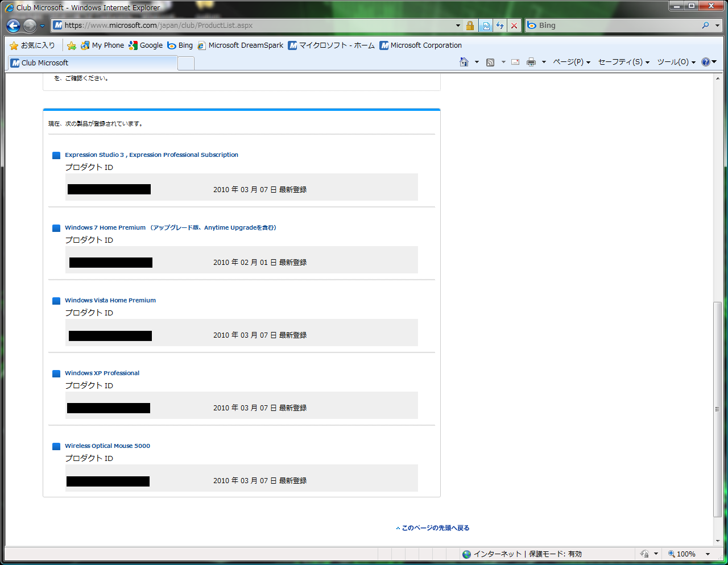Click the このページの先頭へ戻る link
This screenshot has width=728, height=565.
point(436,528)
